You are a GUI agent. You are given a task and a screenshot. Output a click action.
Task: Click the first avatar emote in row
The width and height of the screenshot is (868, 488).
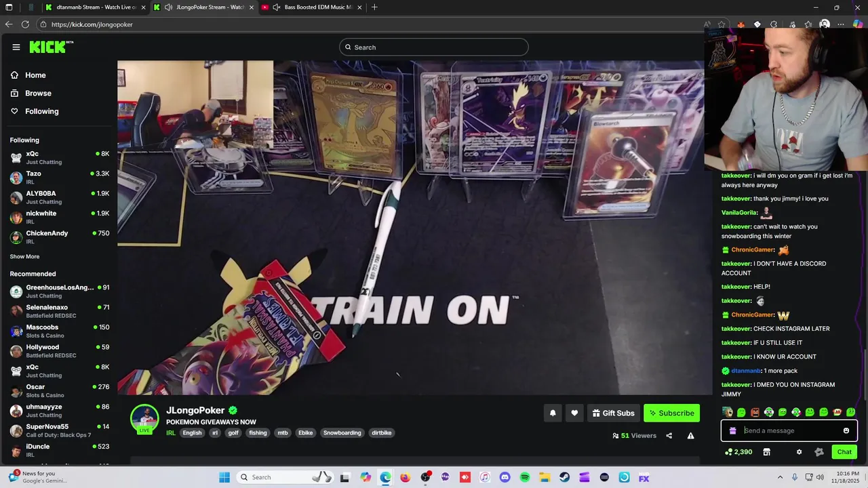pos(728,412)
